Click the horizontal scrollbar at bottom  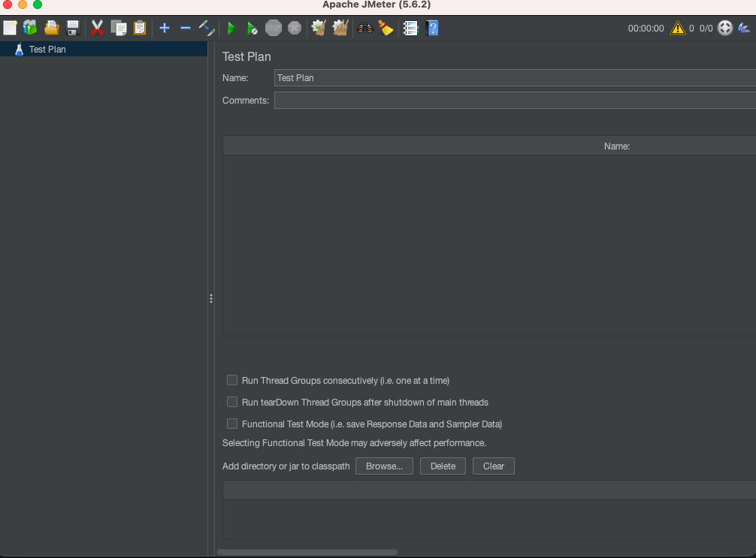[x=307, y=552]
